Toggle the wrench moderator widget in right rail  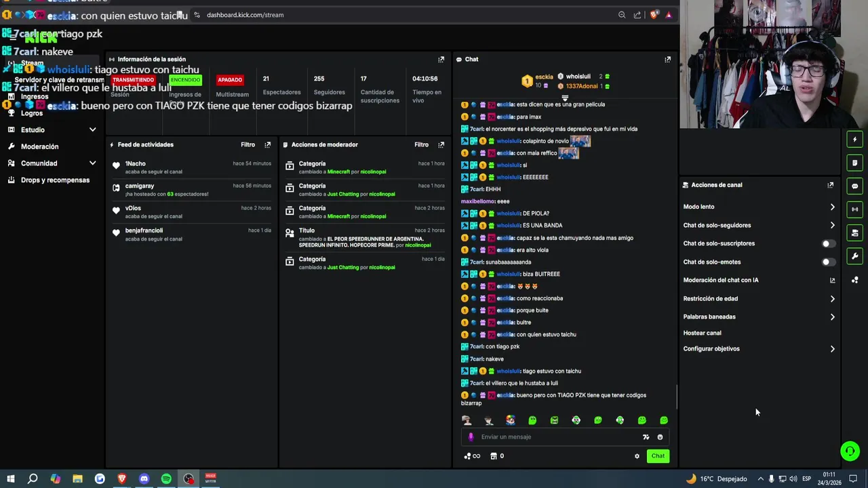point(854,256)
